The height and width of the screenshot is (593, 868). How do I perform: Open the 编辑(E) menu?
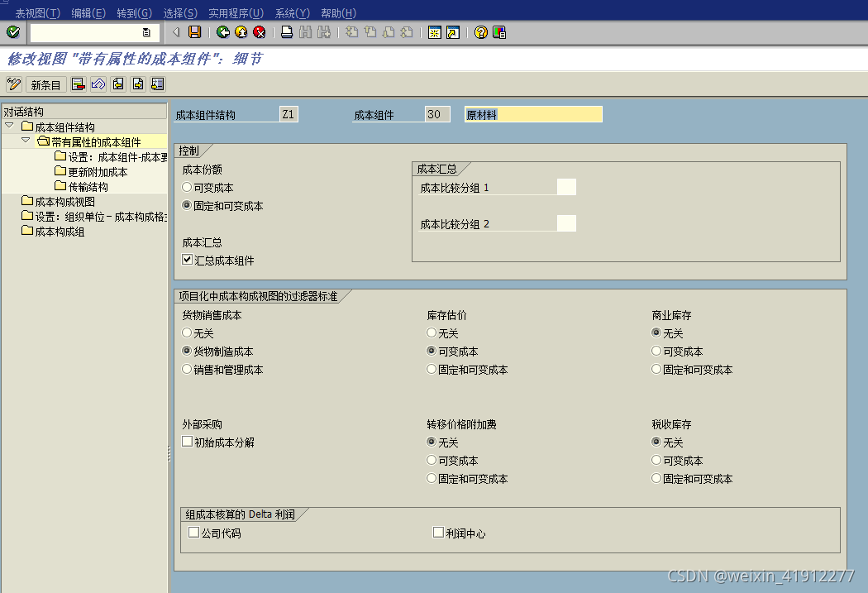88,12
